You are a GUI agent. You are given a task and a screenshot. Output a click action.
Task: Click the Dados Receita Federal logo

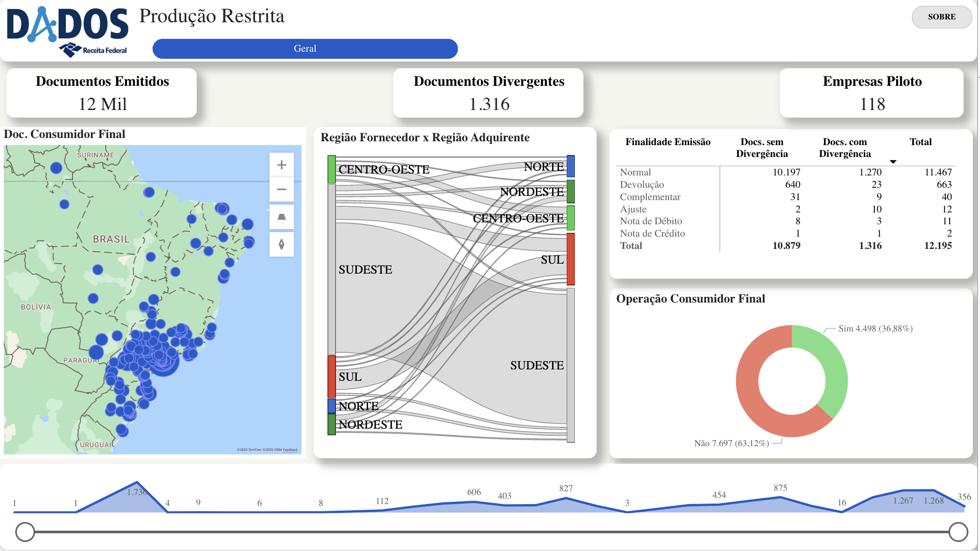coord(68,31)
